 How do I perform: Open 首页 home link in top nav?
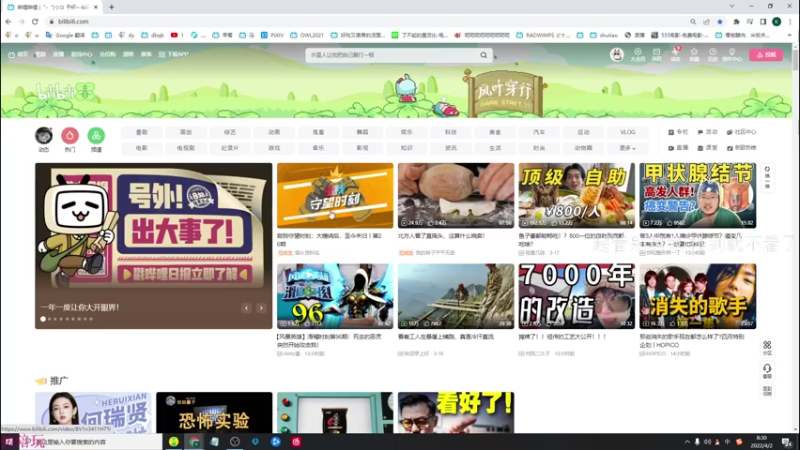tap(18, 54)
